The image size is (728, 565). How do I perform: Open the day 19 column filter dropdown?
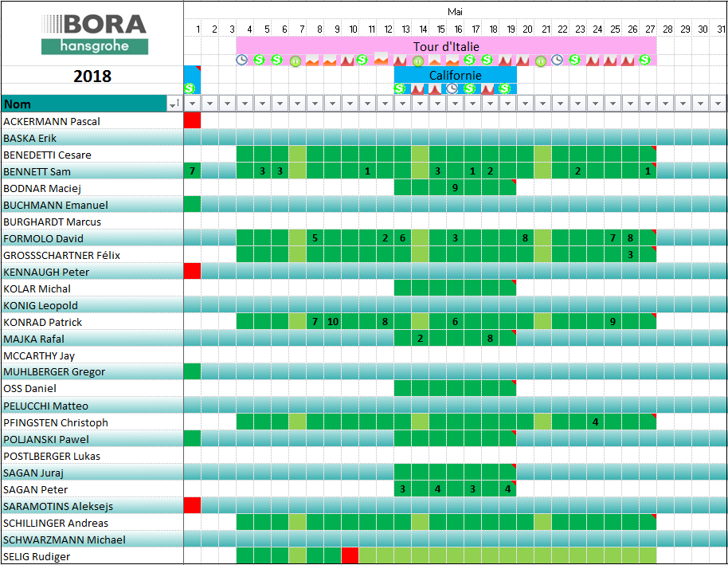pyautogui.click(x=507, y=104)
